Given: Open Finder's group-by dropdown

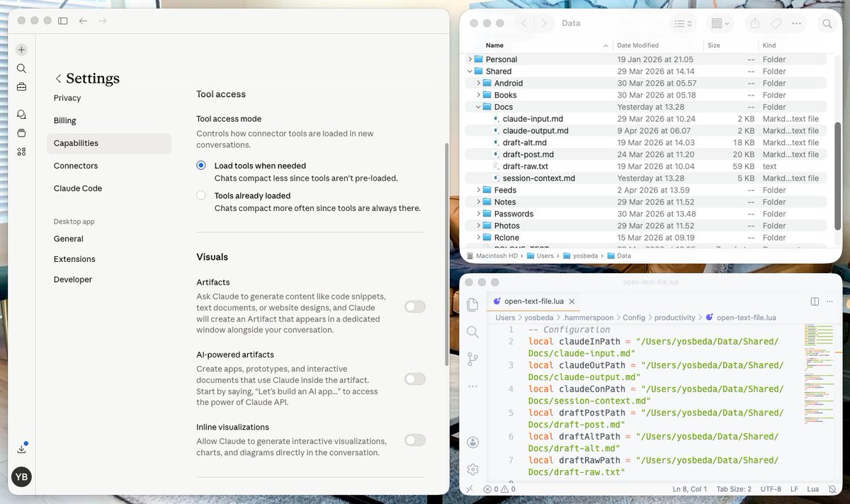Looking at the screenshot, I should pos(721,23).
